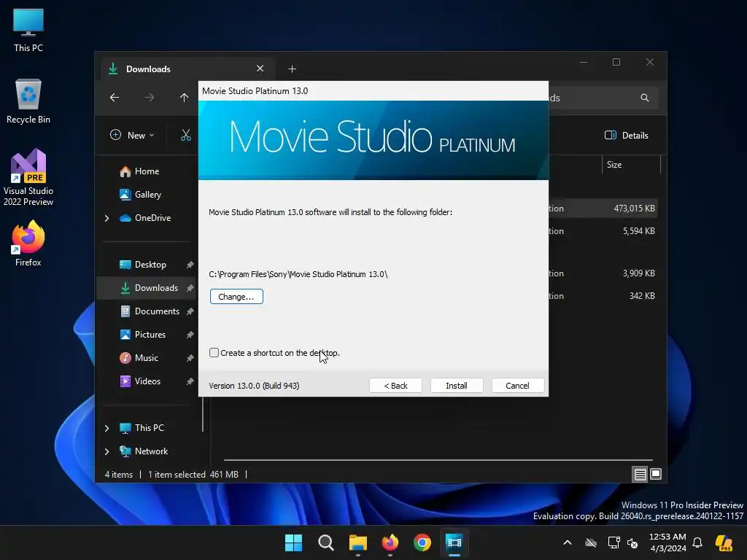The image size is (747, 560).
Task: Cancel the Movie Studio installation
Action: coord(517,386)
